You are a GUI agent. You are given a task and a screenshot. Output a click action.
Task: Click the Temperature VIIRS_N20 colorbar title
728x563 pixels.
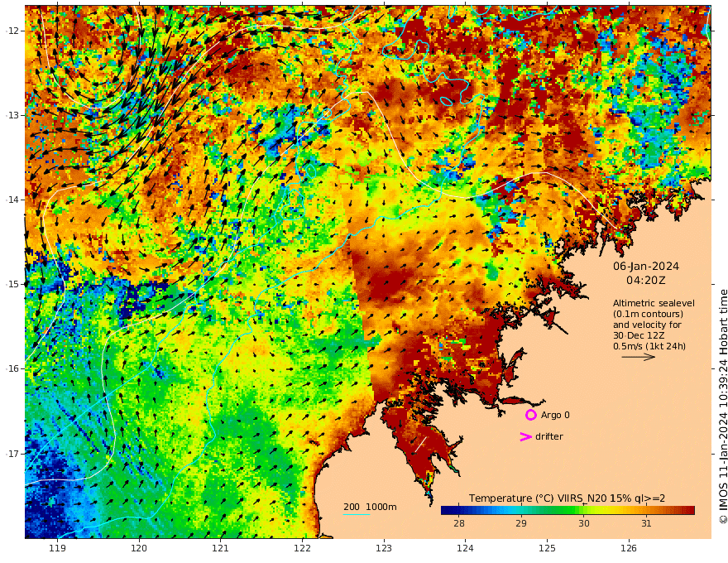[x=567, y=498]
